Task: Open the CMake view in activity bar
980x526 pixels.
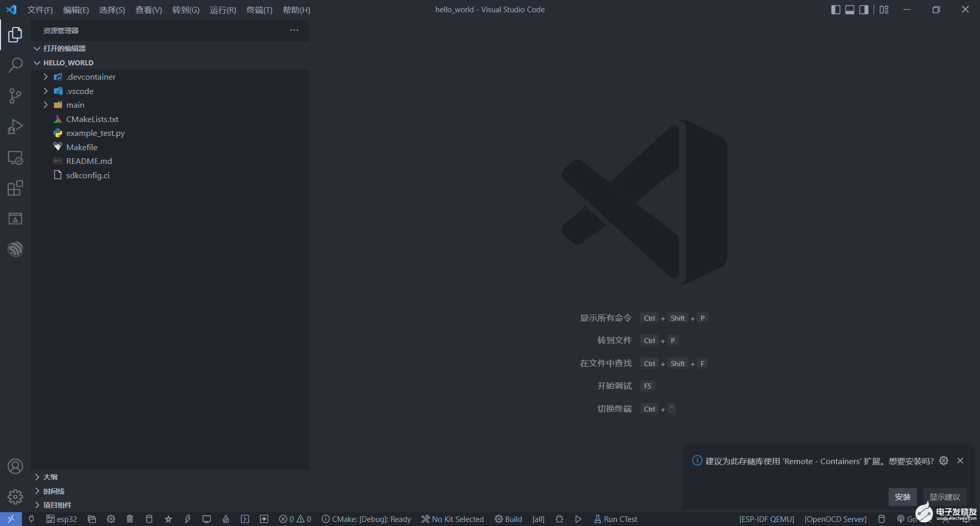Action: 15,219
